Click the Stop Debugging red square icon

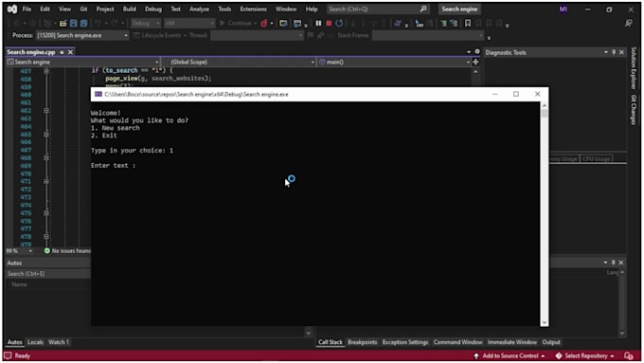pyautogui.click(x=329, y=24)
